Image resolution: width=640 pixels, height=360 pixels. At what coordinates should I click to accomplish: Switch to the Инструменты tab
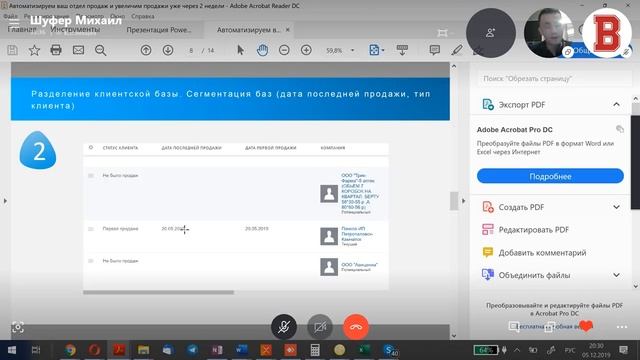(75, 29)
